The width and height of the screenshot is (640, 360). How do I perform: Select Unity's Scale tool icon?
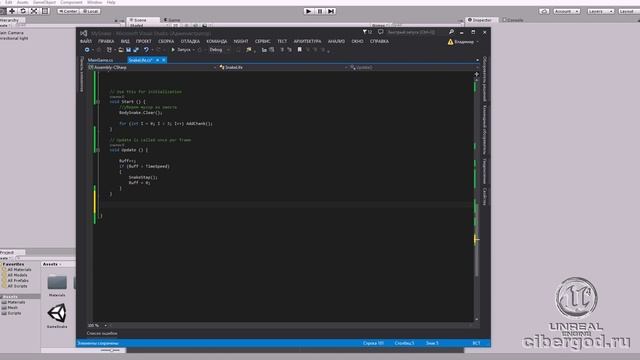pyautogui.click(x=34, y=11)
